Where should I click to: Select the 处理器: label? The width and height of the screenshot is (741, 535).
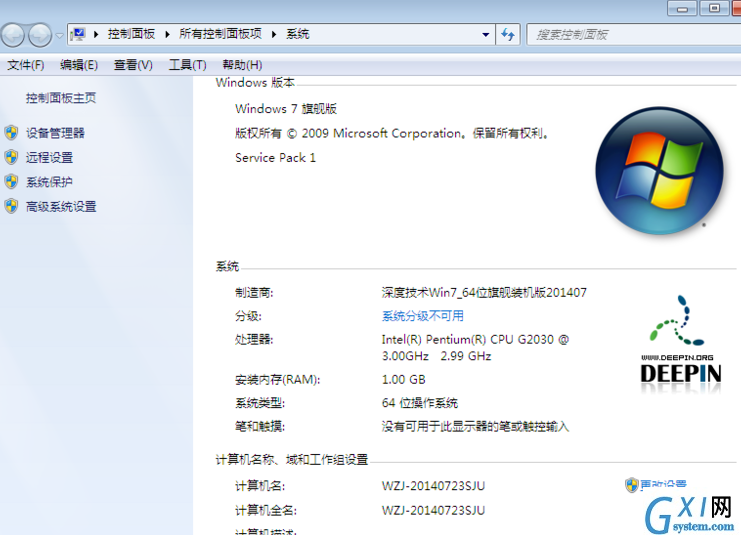click(254, 339)
